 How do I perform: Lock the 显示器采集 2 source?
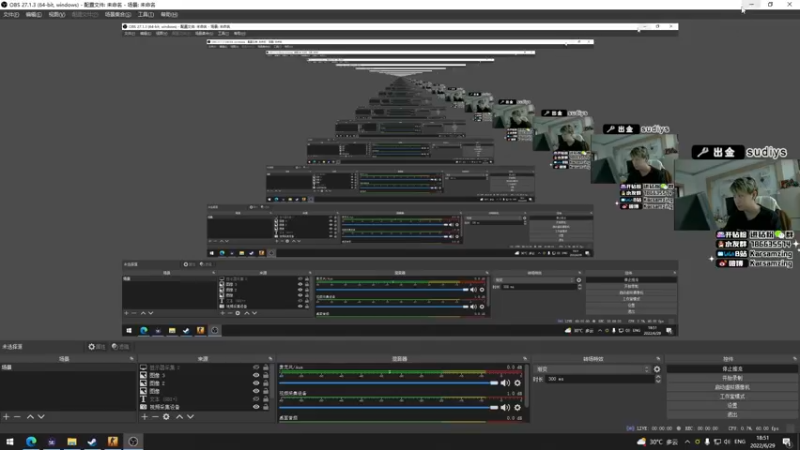pos(266,367)
